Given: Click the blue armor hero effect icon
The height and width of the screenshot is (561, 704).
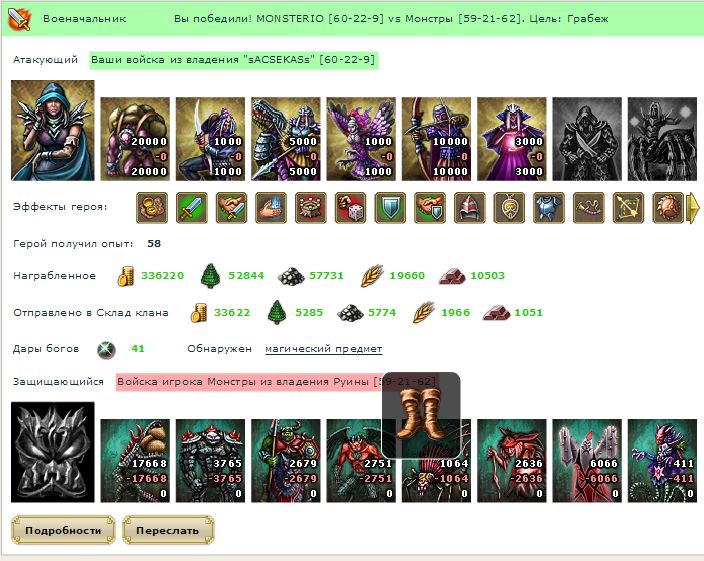Looking at the screenshot, I should (549, 207).
